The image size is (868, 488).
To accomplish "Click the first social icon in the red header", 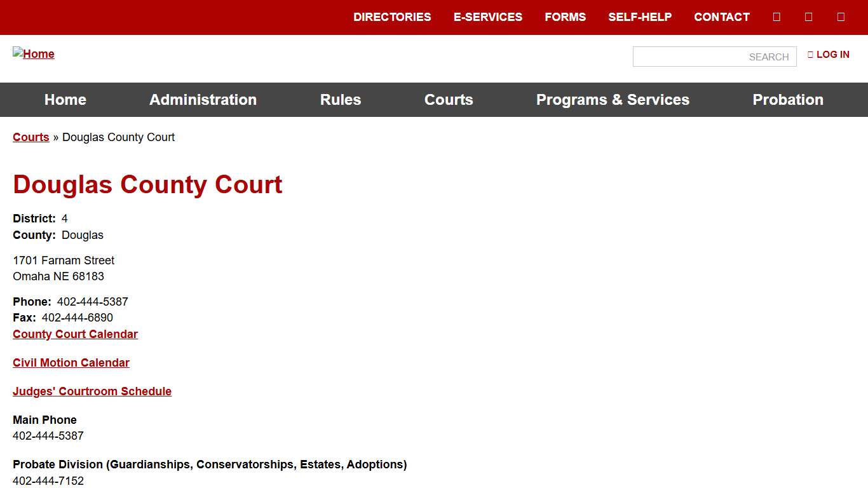I will tap(776, 17).
